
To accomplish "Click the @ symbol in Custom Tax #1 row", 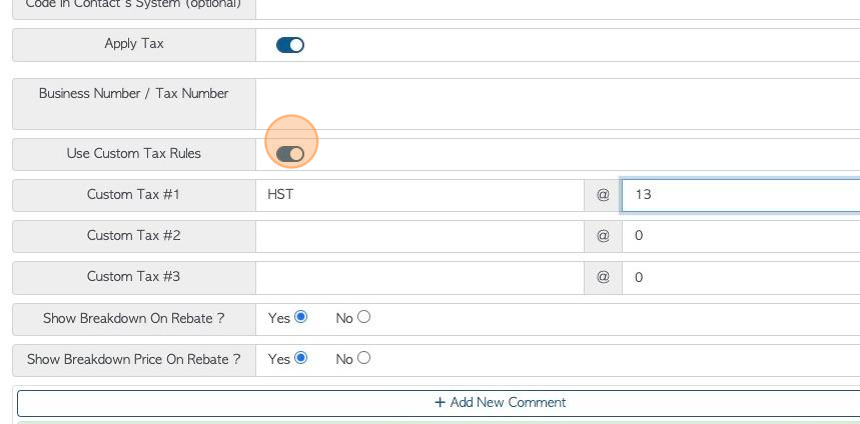I will (x=603, y=195).
